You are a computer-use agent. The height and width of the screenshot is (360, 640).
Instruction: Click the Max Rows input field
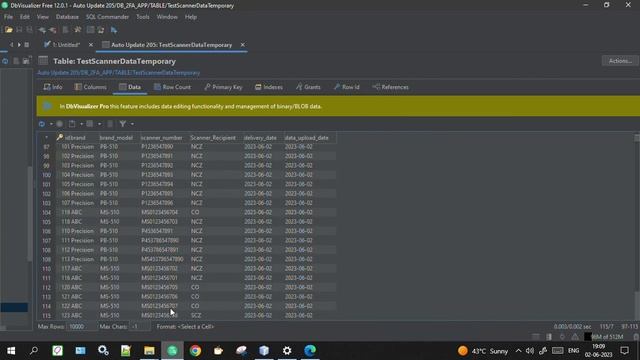pos(81,327)
